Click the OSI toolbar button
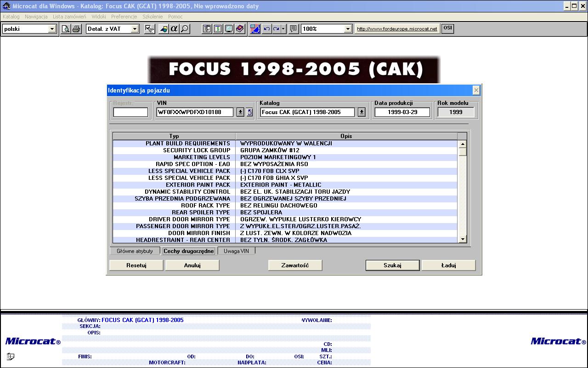 (447, 29)
